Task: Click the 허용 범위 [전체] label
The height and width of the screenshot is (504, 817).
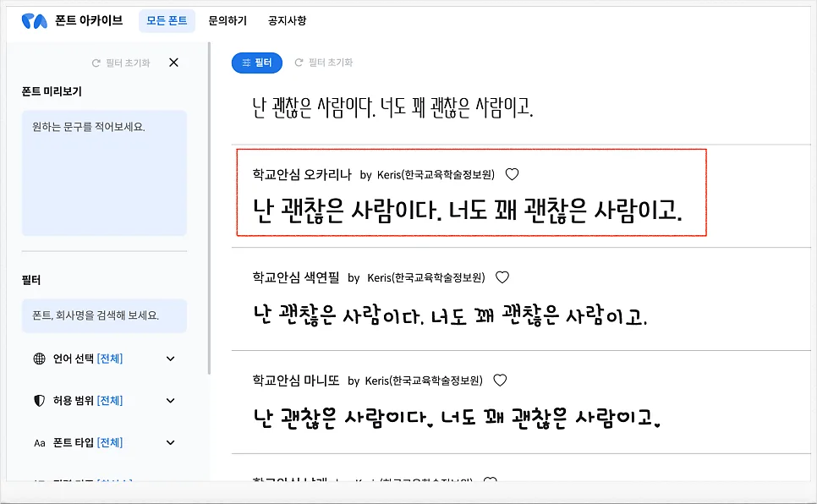Action: [x=88, y=401]
